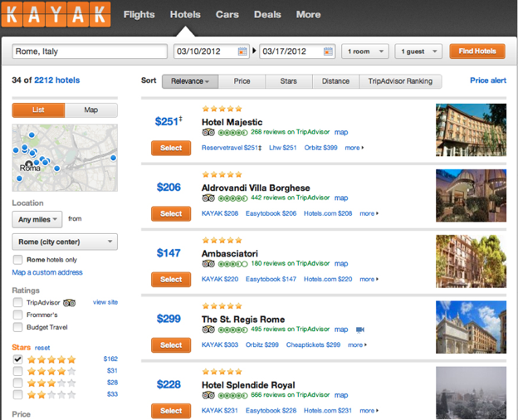The height and width of the screenshot is (420, 518).
Task: Sort results by Distance
Action: click(335, 81)
